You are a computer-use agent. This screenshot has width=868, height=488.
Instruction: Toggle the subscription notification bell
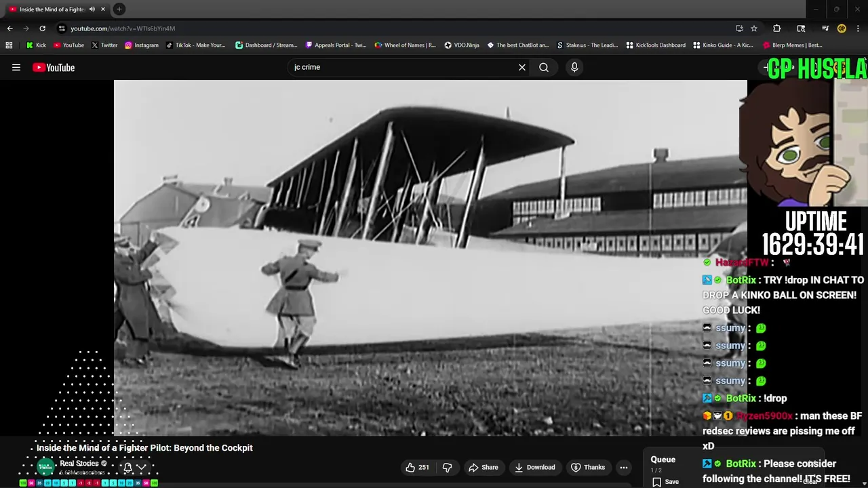tap(127, 467)
